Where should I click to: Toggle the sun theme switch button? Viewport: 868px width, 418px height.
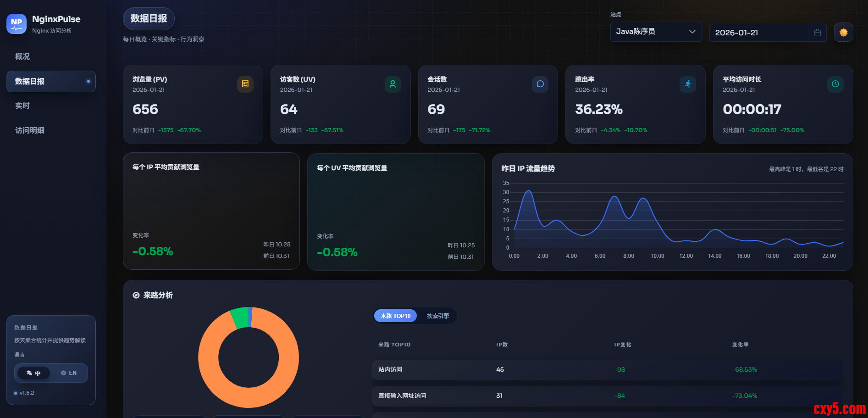click(x=843, y=33)
